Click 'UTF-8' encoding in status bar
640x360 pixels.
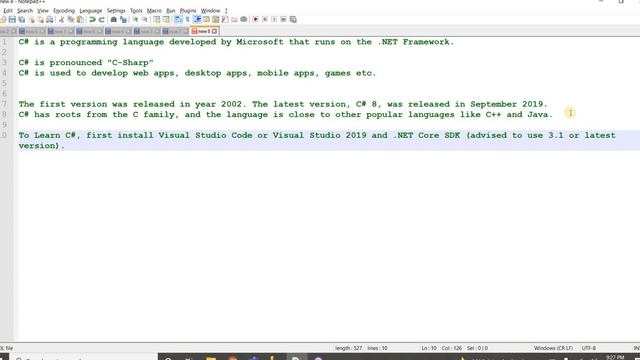pyautogui.click(x=589, y=348)
